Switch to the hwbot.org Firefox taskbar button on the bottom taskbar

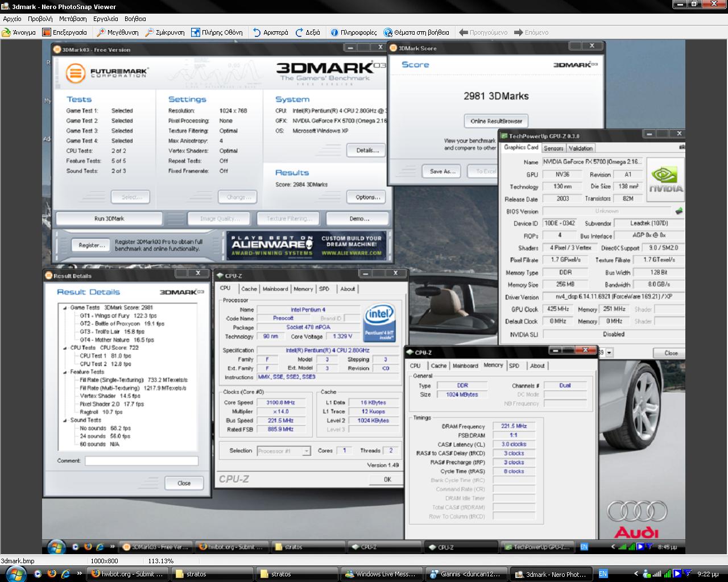129,574
